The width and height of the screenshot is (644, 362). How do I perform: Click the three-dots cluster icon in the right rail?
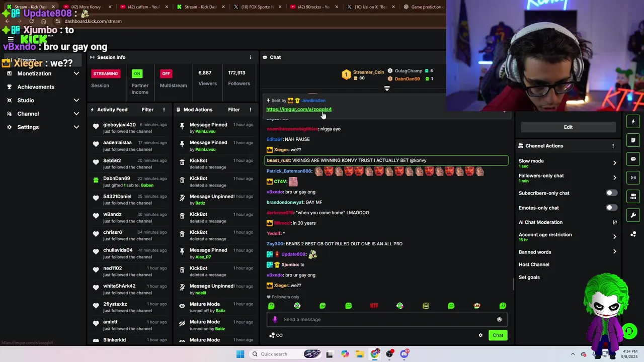coord(633,234)
